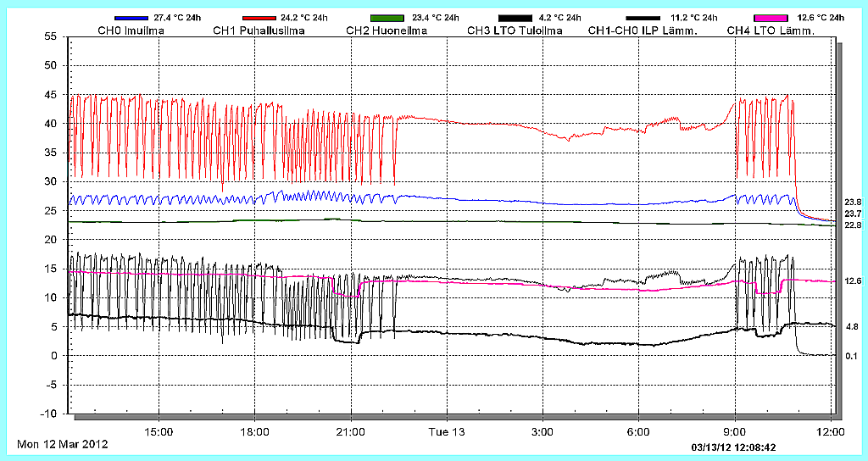Click the CH3 LTO Tuloilma channel label
The image size is (868, 461).
(x=515, y=31)
